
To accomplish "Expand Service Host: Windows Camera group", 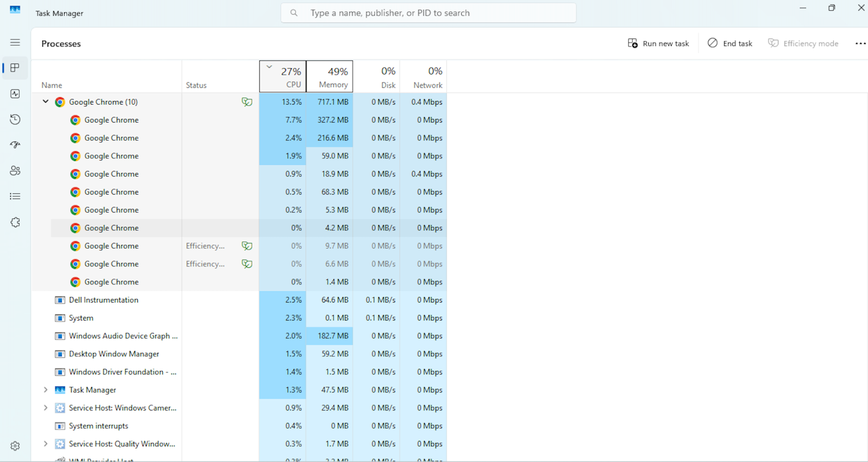I will coord(46,408).
